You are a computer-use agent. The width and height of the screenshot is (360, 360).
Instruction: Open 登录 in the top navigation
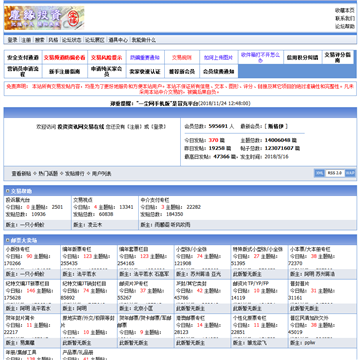coord(12,40)
